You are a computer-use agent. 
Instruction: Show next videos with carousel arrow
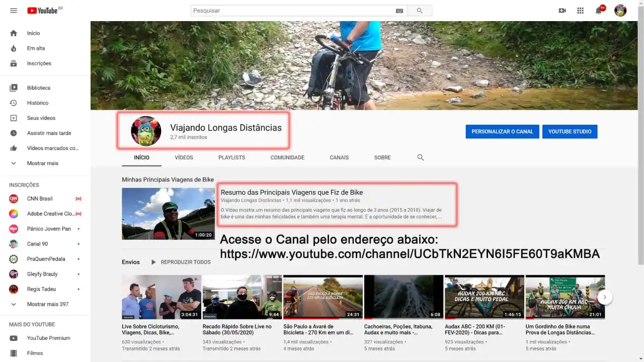pyautogui.click(x=605, y=297)
